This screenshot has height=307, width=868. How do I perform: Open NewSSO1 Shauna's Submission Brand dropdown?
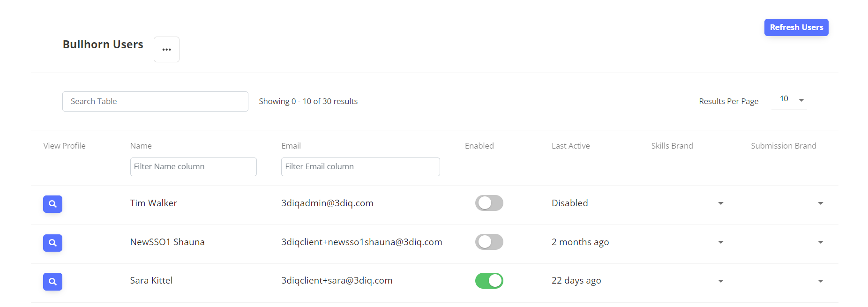(821, 242)
